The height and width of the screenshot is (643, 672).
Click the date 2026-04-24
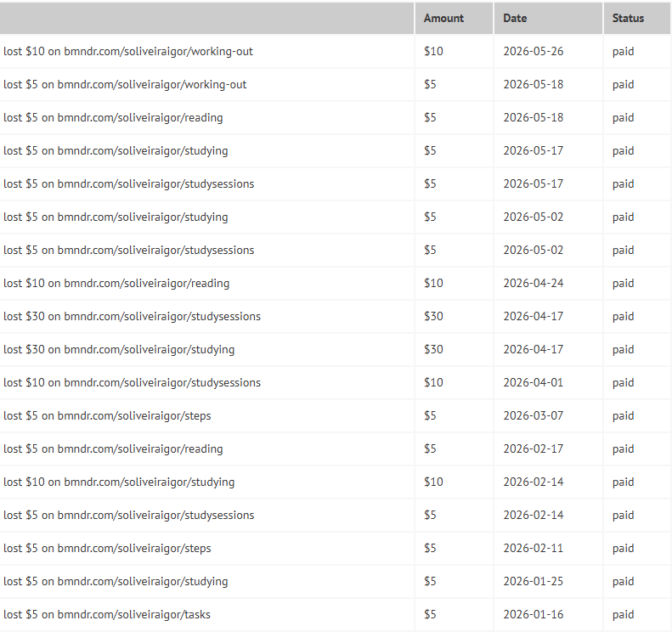click(x=534, y=283)
